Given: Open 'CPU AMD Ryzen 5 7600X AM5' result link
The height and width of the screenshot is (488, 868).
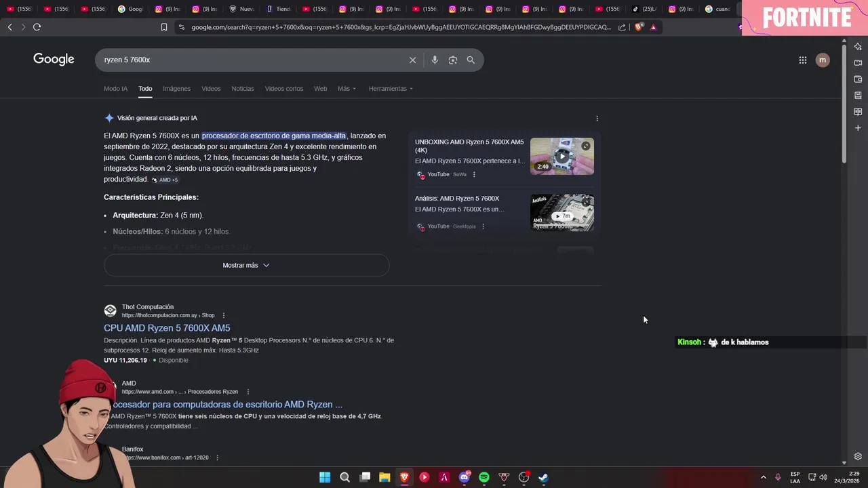Looking at the screenshot, I should 167,328.
